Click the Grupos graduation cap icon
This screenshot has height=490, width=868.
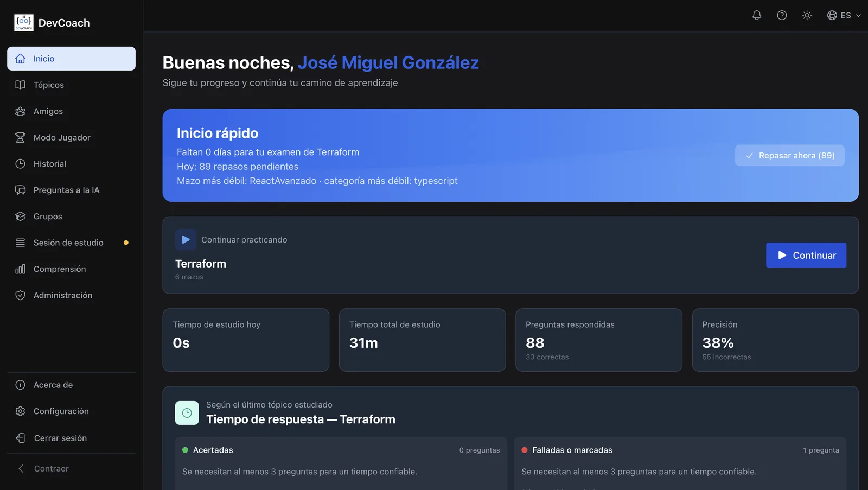20,217
